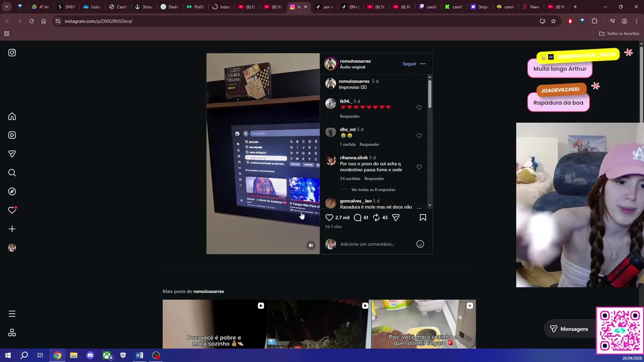Click the address bar URL
Viewport: 644px width, 362px height.
click(99, 21)
